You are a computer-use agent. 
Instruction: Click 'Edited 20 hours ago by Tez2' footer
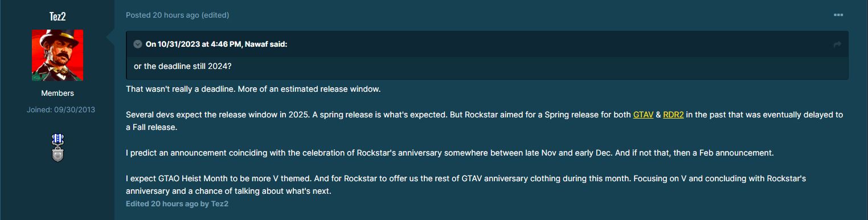pos(177,203)
